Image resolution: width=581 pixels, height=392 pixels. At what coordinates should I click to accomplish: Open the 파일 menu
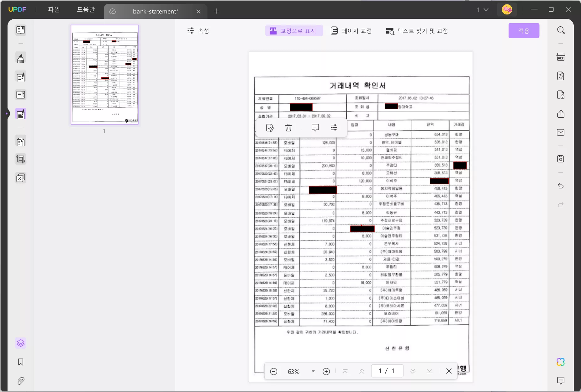[54, 10]
